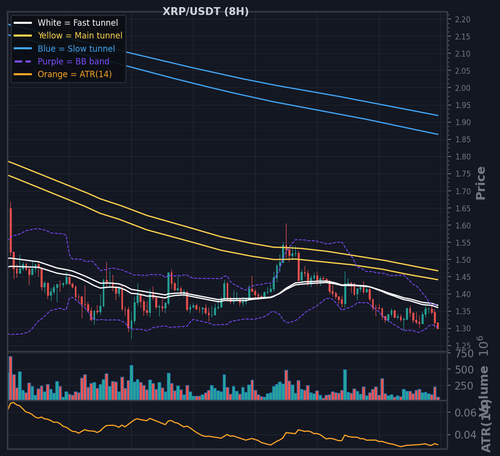The width and height of the screenshot is (500, 456).
Task: Click the 2.00 price axis tick
Action: tap(463, 88)
